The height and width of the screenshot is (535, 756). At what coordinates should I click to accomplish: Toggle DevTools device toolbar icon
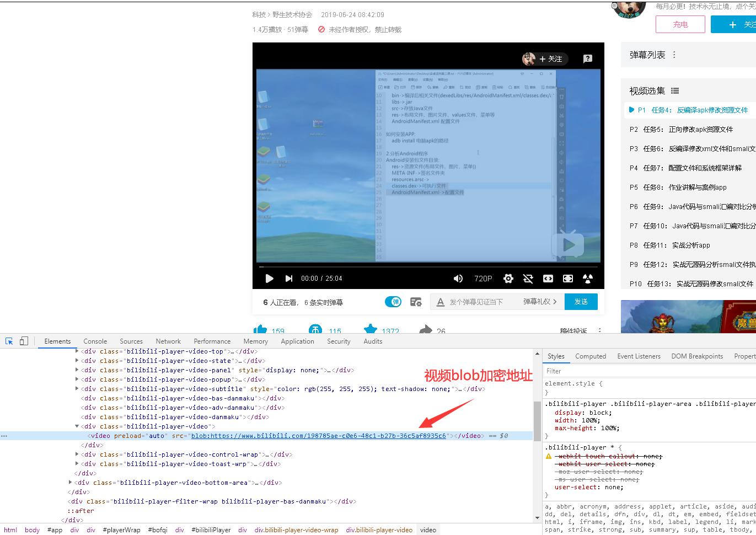point(24,341)
